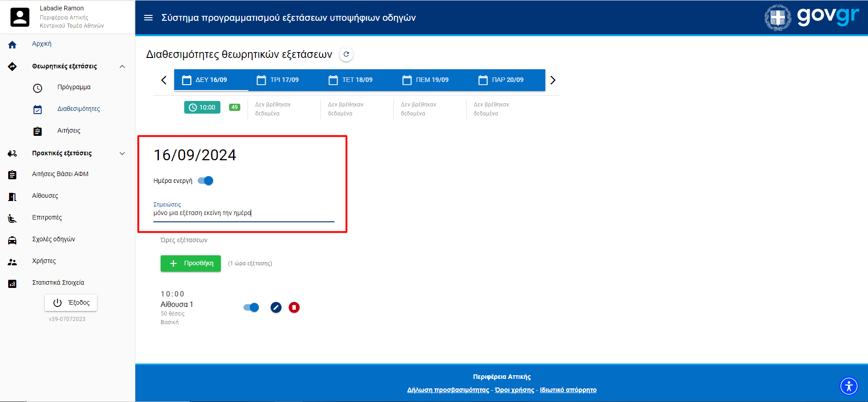Viewport: 868px width, 402px height.
Task: Click the Έξοδος logout button
Action: pyautogui.click(x=71, y=303)
